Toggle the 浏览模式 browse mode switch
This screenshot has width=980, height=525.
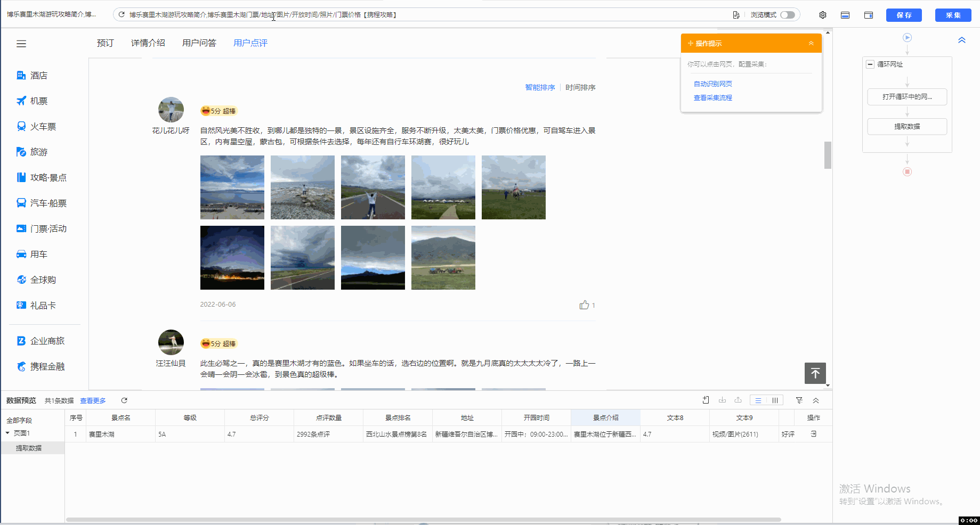coord(788,15)
